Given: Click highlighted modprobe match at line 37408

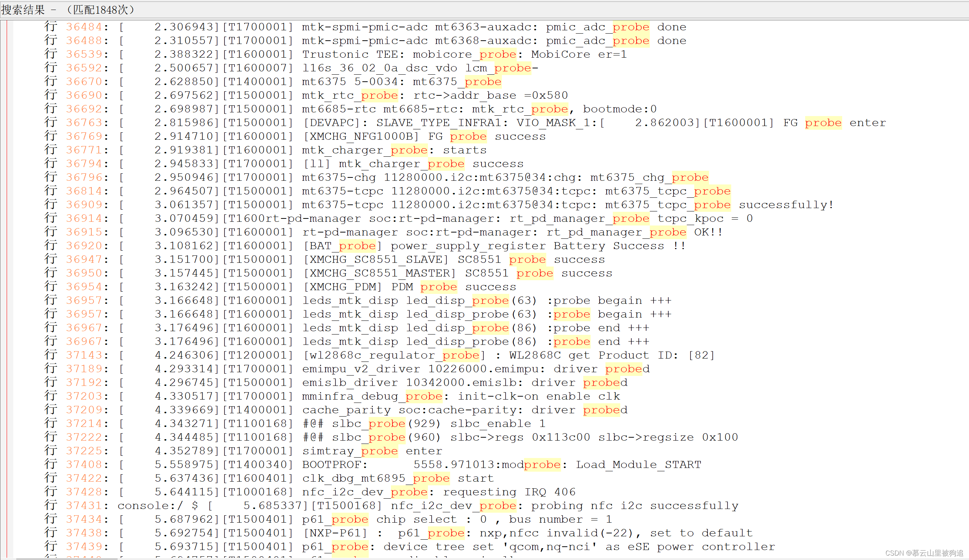Looking at the screenshot, I should [542, 464].
